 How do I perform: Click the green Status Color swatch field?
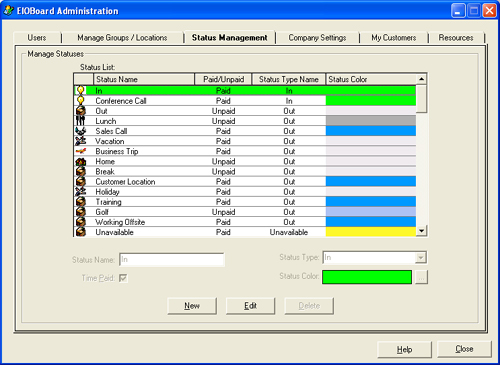click(367, 277)
